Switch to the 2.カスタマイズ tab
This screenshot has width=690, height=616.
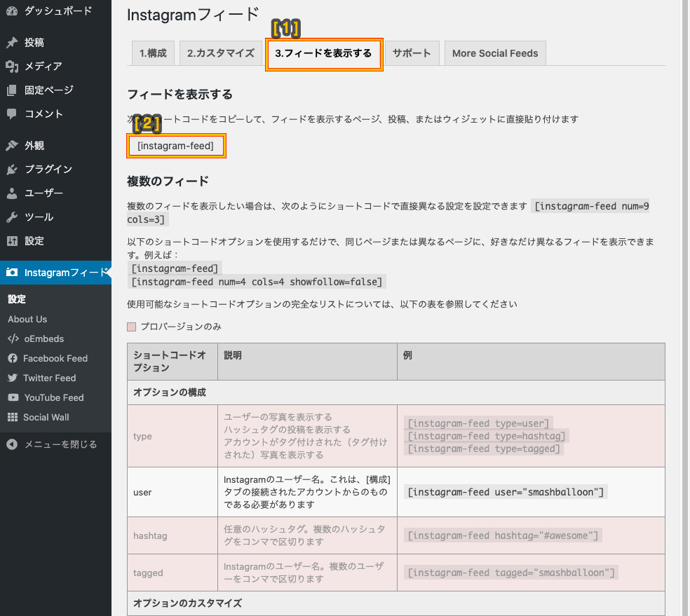[221, 53]
